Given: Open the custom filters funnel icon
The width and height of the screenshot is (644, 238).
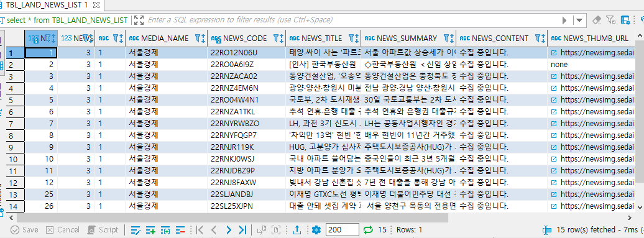Looking at the screenshot, I should click(x=610, y=20).
